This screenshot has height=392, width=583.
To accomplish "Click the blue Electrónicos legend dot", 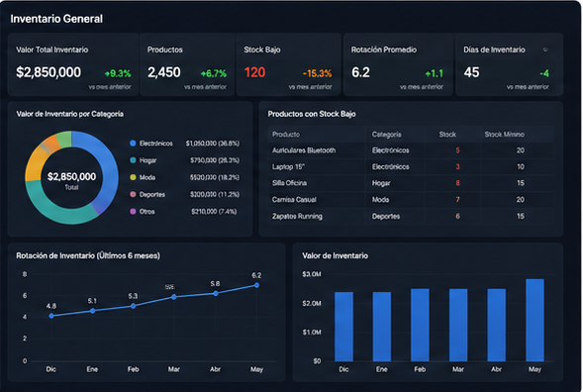I will [133, 144].
